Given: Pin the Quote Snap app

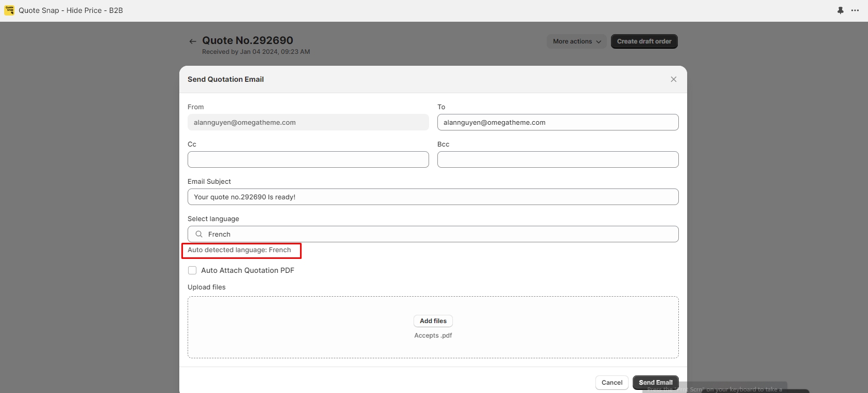Looking at the screenshot, I should coord(840,10).
